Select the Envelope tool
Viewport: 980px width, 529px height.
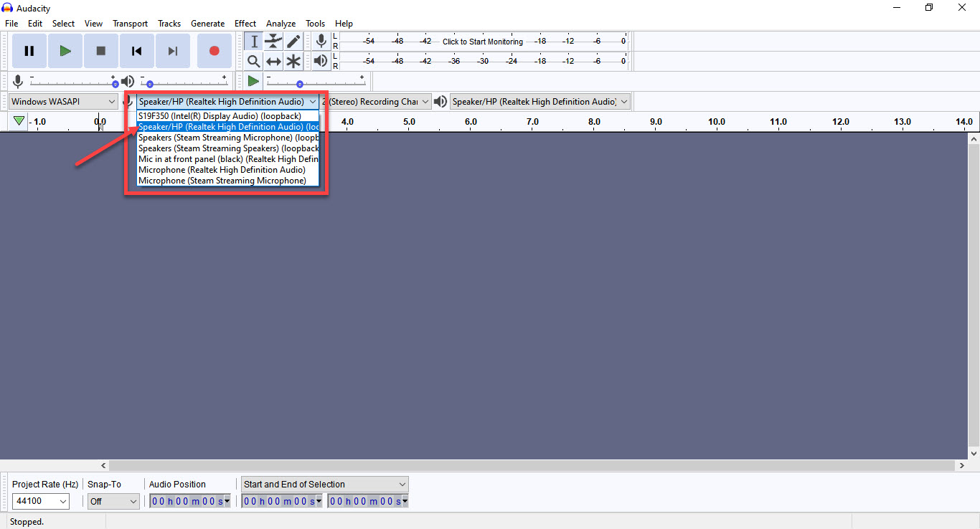pos(273,41)
